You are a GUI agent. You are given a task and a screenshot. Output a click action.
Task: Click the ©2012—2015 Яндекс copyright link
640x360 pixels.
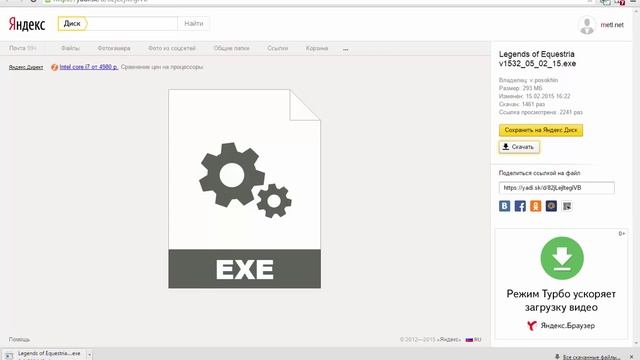[430, 340]
